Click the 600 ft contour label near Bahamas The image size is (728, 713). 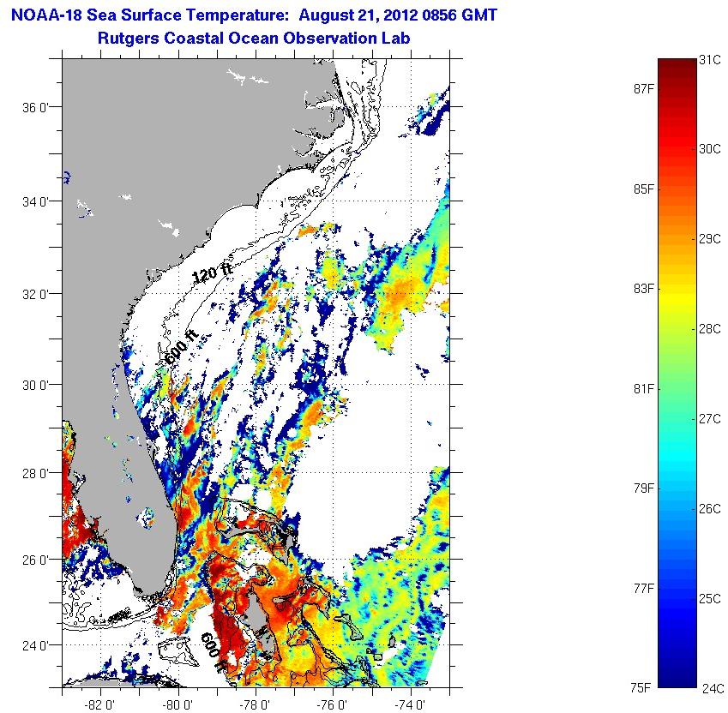coord(213,652)
